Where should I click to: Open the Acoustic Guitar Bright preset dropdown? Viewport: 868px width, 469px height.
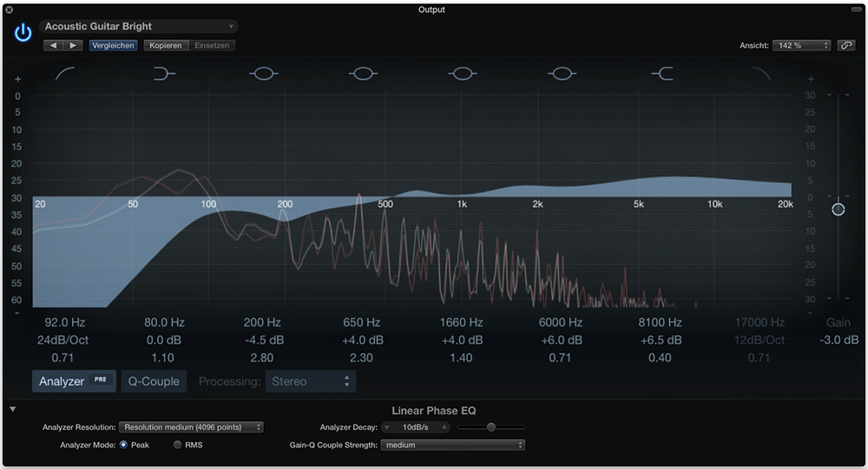(139, 27)
